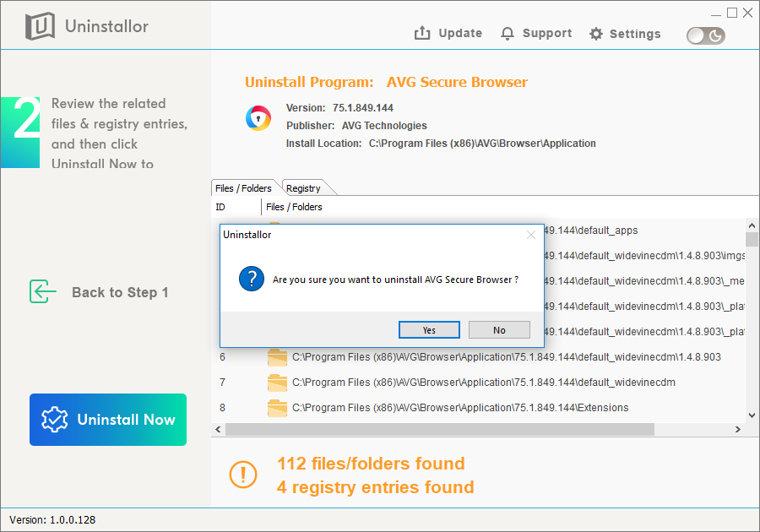Switch to the Registry tab

coord(303,188)
